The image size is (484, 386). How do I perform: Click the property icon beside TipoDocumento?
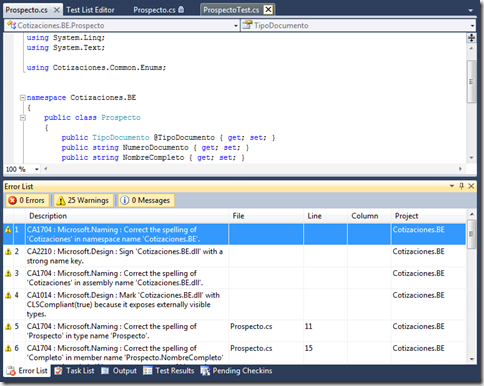click(x=247, y=25)
